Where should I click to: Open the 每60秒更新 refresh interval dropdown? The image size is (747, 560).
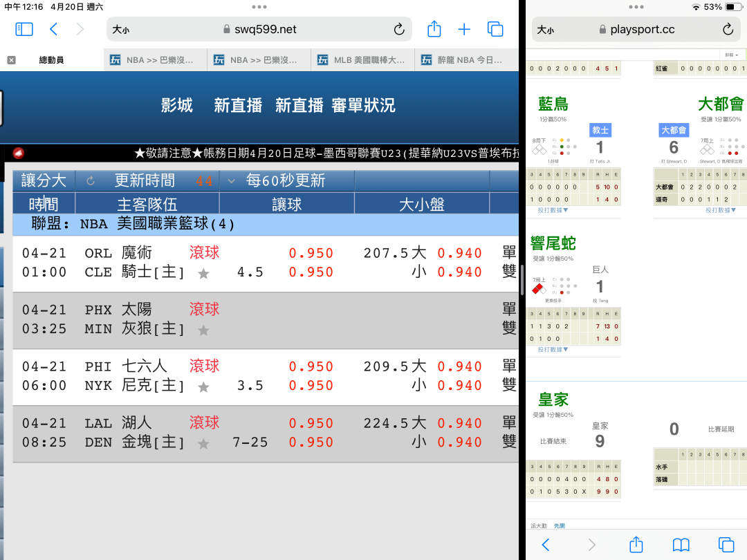(277, 181)
